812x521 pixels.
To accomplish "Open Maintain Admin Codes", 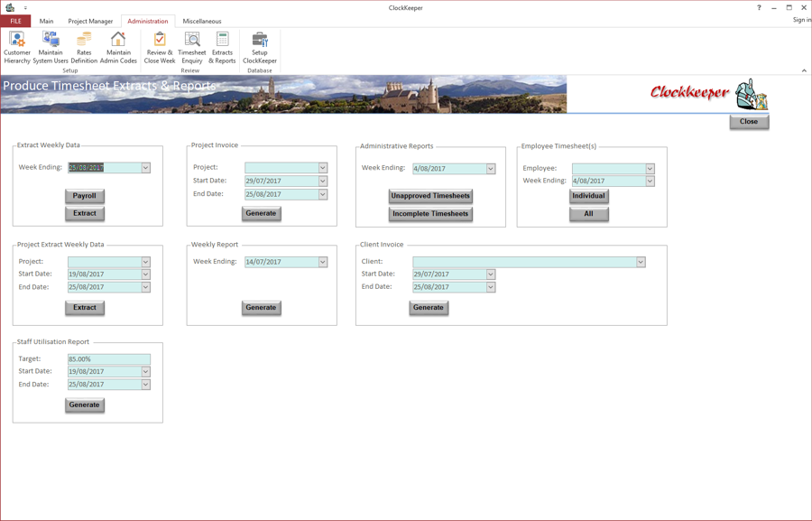I will coord(118,47).
